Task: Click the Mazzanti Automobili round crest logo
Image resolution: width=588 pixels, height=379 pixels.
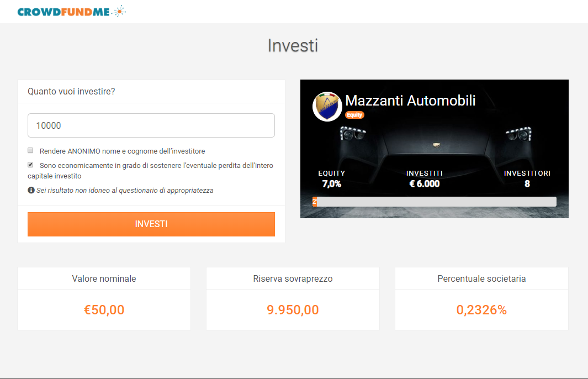Action: [x=327, y=107]
